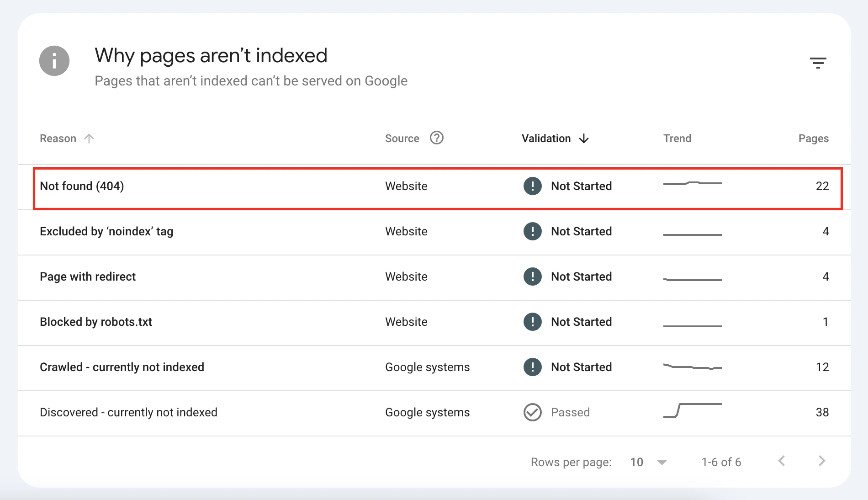Click the Reason column sort arrow
The width and height of the screenshot is (868, 500).
point(89,138)
